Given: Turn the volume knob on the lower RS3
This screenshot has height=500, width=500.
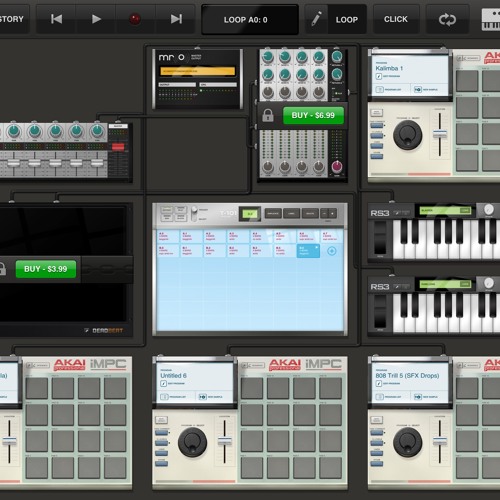Looking at the screenshot, I should (x=488, y=283).
